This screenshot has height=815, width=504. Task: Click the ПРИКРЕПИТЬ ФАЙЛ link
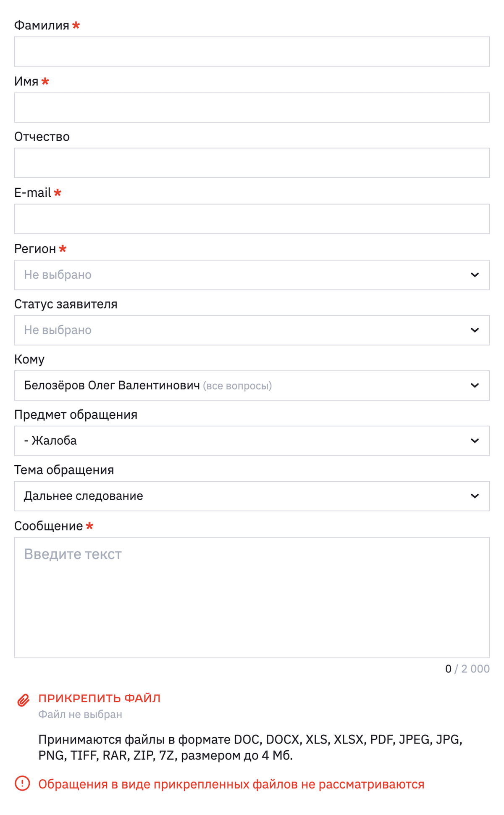[100, 698]
